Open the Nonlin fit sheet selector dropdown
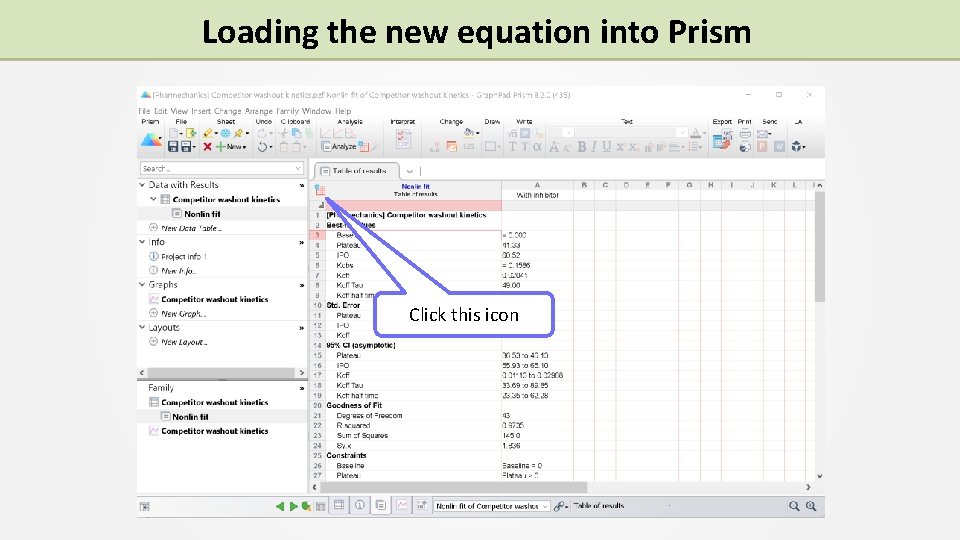 [x=545, y=506]
